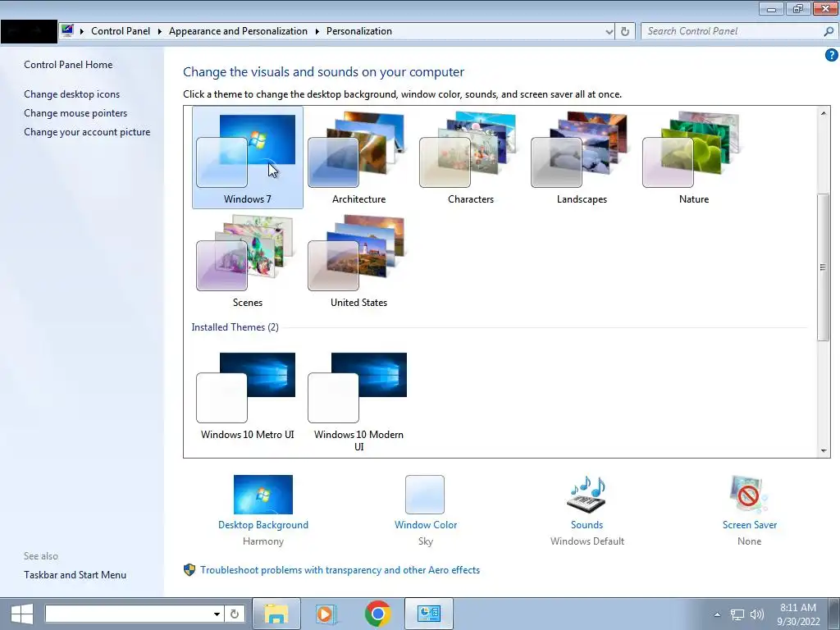Viewport: 840px width, 630px height.
Task: Open the taskbar address dropdown arrow
Action: click(x=217, y=614)
